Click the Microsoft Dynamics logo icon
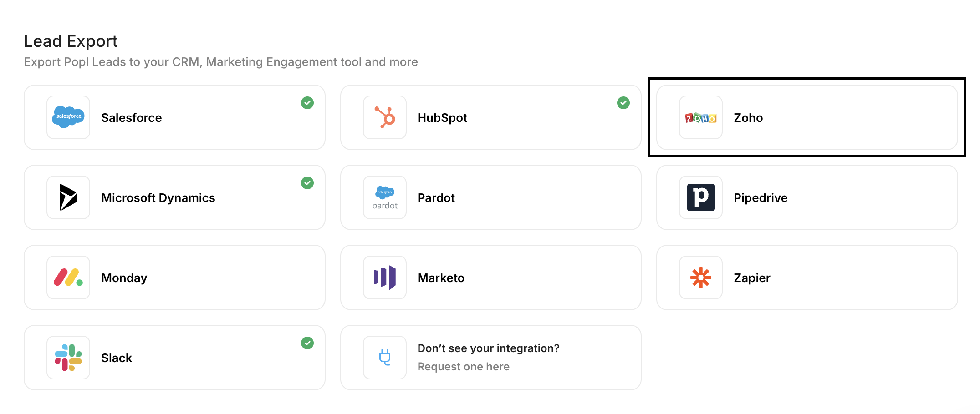The image size is (980, 414). [x=68, y=197]
